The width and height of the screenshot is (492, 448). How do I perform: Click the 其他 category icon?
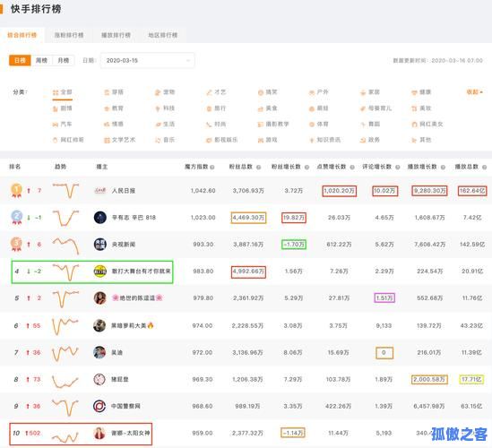[x=414, y=141]
